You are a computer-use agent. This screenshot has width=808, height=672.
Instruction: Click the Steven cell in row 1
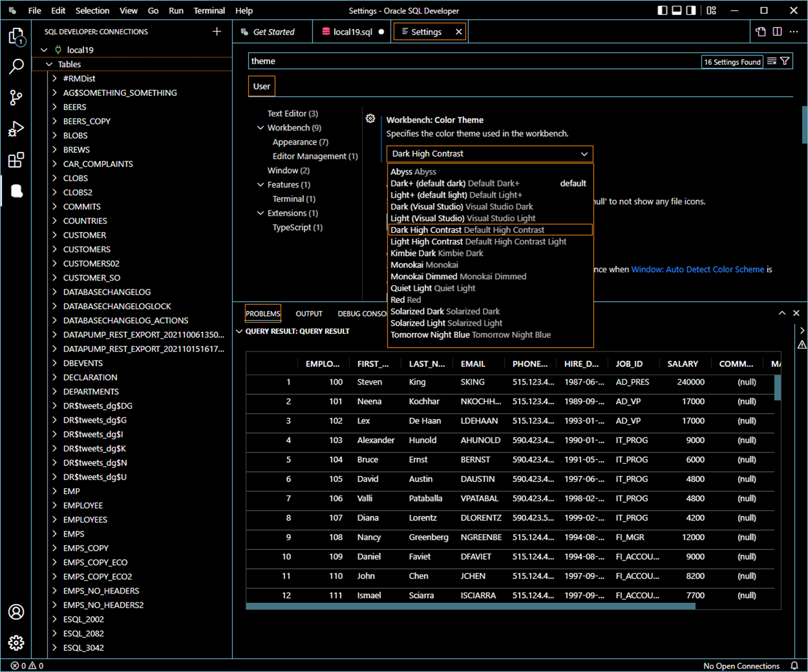(370, 382)
